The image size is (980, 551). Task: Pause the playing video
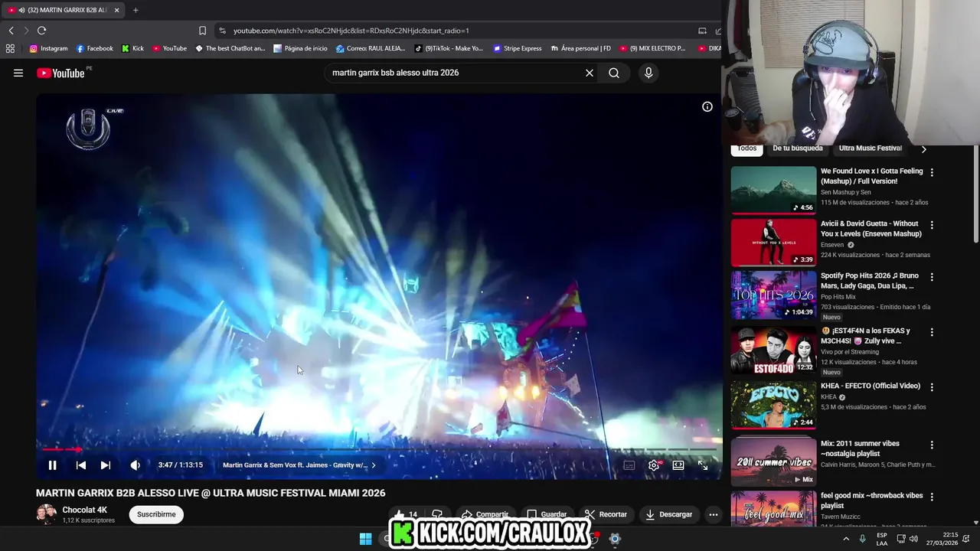tap(52, 465)
